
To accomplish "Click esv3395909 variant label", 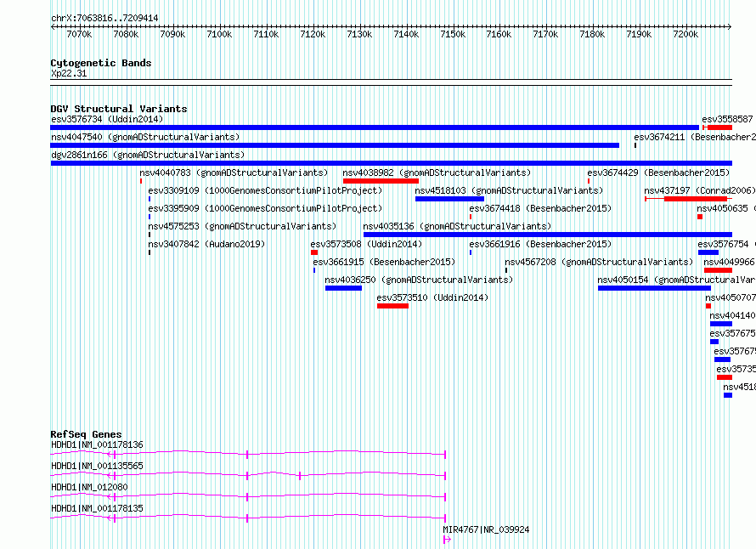I will coord(265,208).
